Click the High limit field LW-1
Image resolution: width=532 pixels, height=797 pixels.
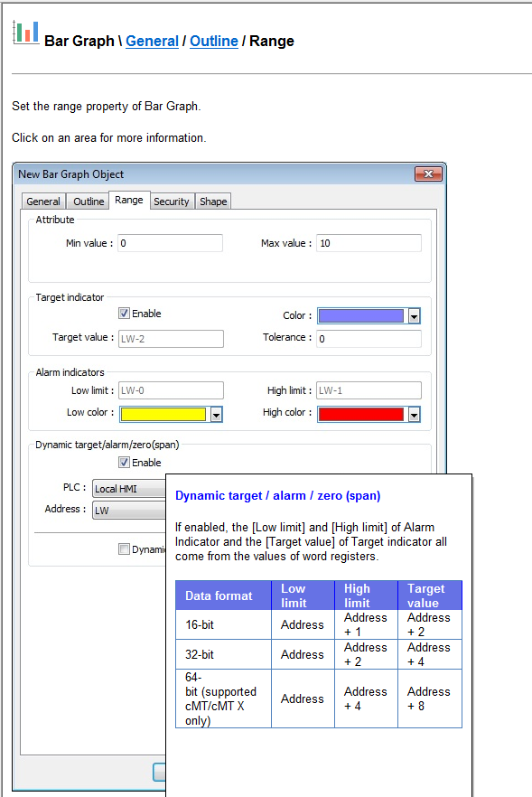click(369, 390)
